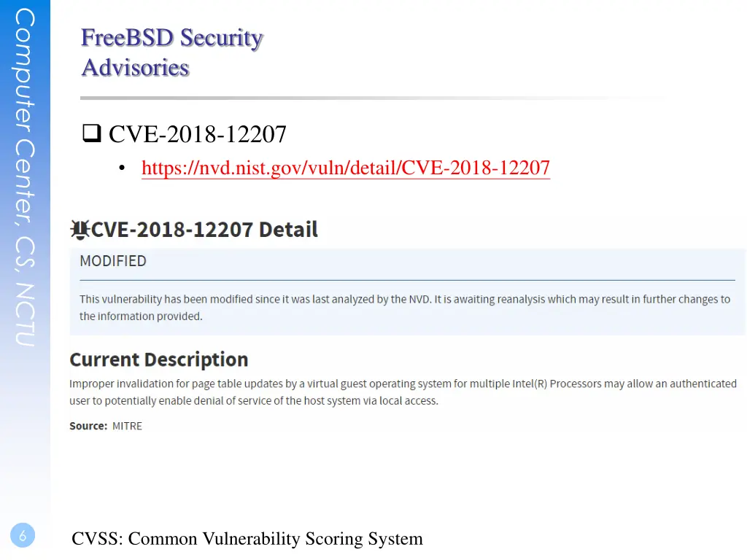Screen dimensions: 747x560
Task: Click the CVE-2018-12207 Detail heading
Action: point(204,230)
